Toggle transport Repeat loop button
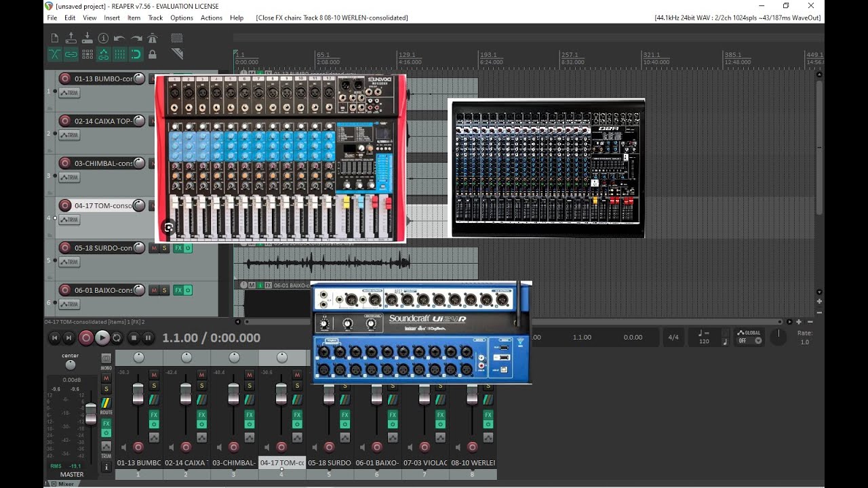Screen dimensions: 868x488 click(117, 338)
